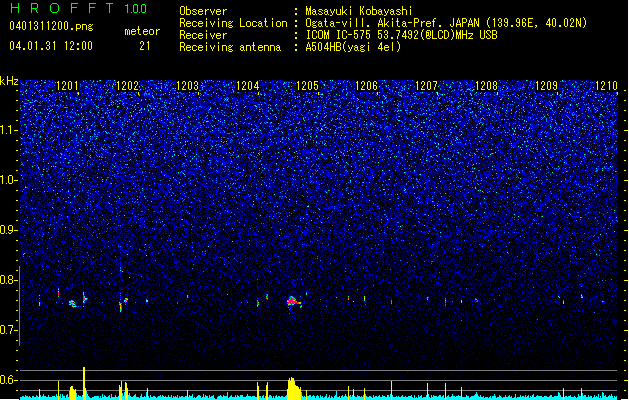Click the 1203 time marker
This screenshot has width=629, height=400.
[x=187, y=86]
